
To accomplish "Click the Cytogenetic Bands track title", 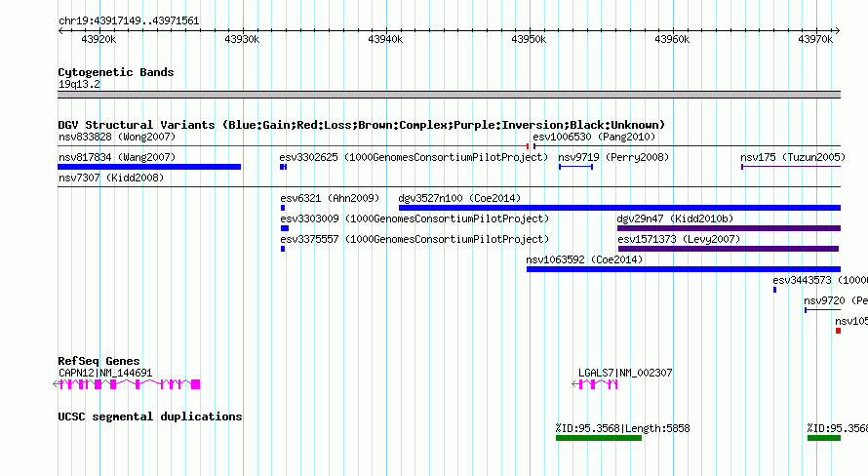I will (116, 72).
